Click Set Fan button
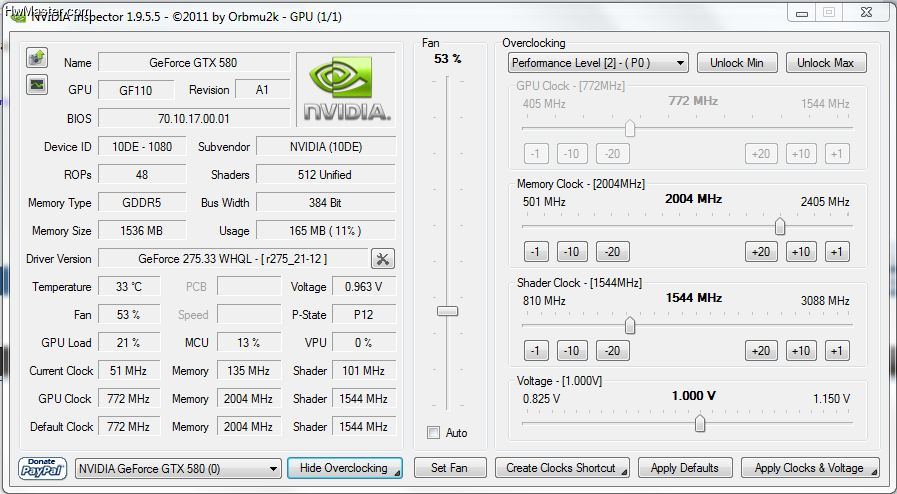Viewport: 897px width, 494px height. point(450,468)
